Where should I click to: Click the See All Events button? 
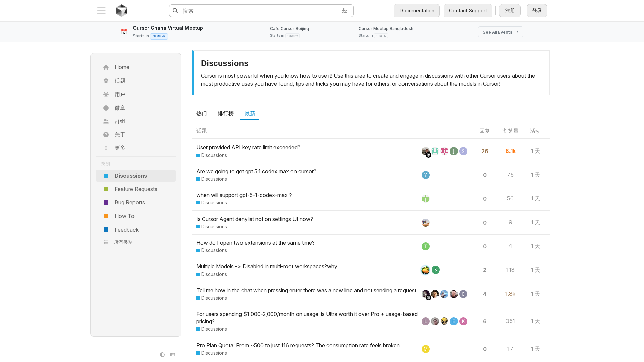pyautogui.click(x=500, y=32)
